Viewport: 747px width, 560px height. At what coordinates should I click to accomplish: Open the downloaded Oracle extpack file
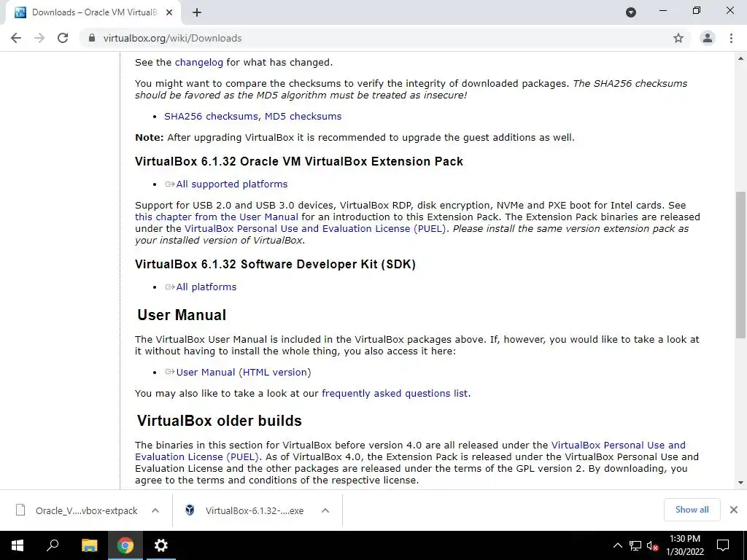coord(86,510)
